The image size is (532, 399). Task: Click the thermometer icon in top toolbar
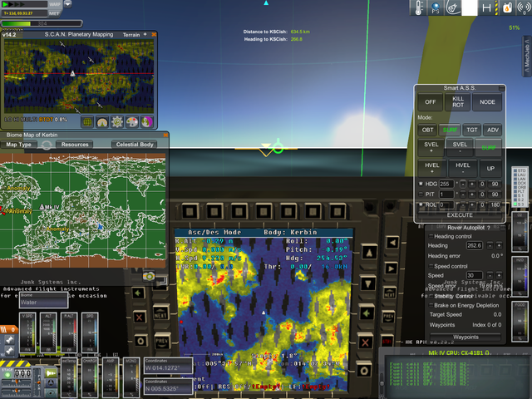pyautogui.click(x=418, y=7)
